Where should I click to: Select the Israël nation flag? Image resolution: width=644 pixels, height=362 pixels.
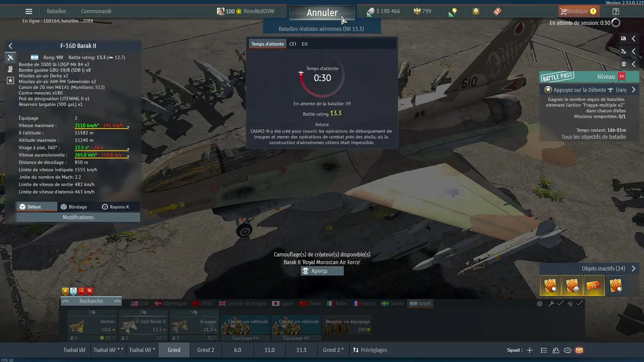point(420,304)
